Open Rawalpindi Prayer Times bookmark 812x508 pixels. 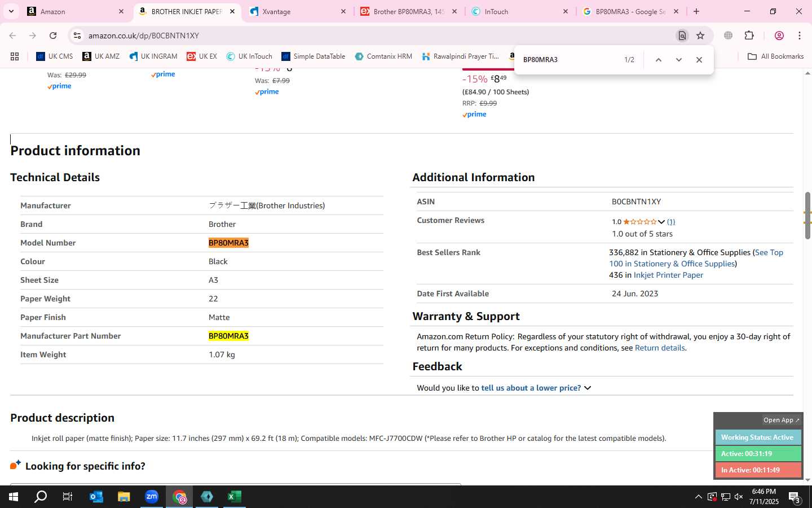(x=460, y=56)
